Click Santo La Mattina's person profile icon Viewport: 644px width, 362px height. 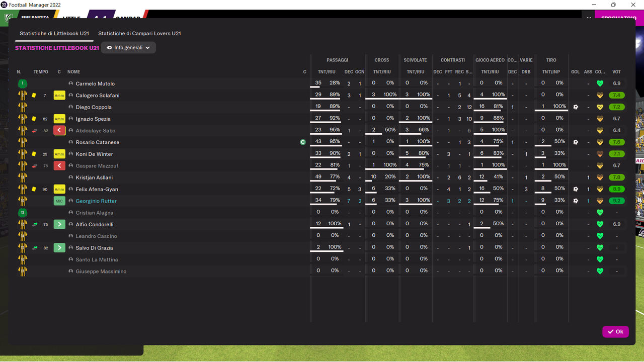coord(71,260)
